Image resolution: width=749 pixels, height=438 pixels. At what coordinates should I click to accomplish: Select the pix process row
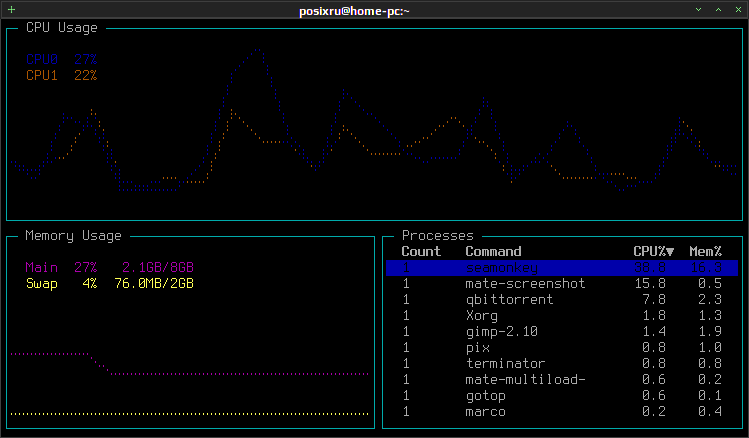[562, 348]
